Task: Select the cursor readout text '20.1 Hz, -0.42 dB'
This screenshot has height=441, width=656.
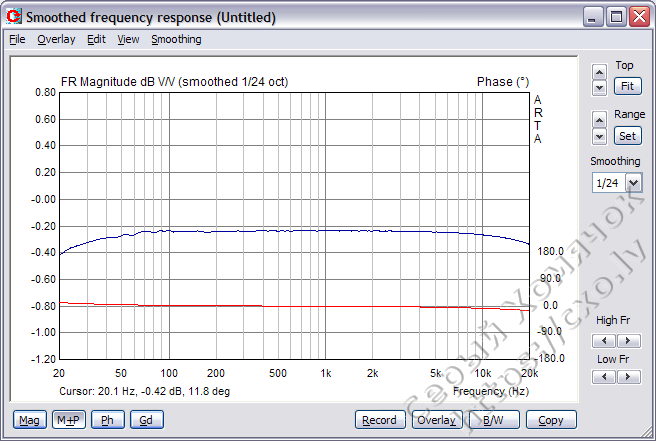Action: click(x=139, y=391)
